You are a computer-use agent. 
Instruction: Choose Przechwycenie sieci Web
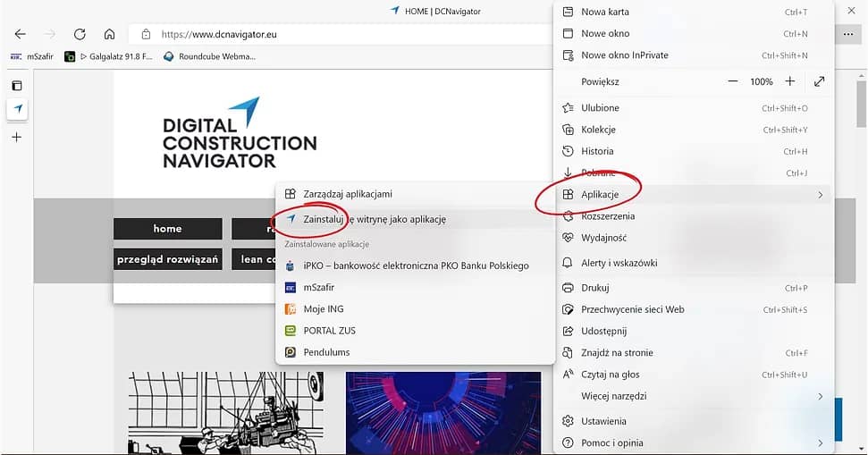coord(693,309)
